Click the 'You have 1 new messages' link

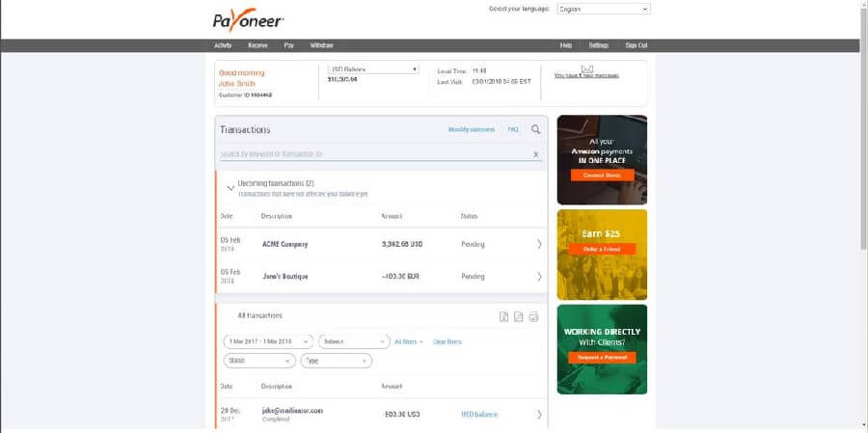(586, 75)
